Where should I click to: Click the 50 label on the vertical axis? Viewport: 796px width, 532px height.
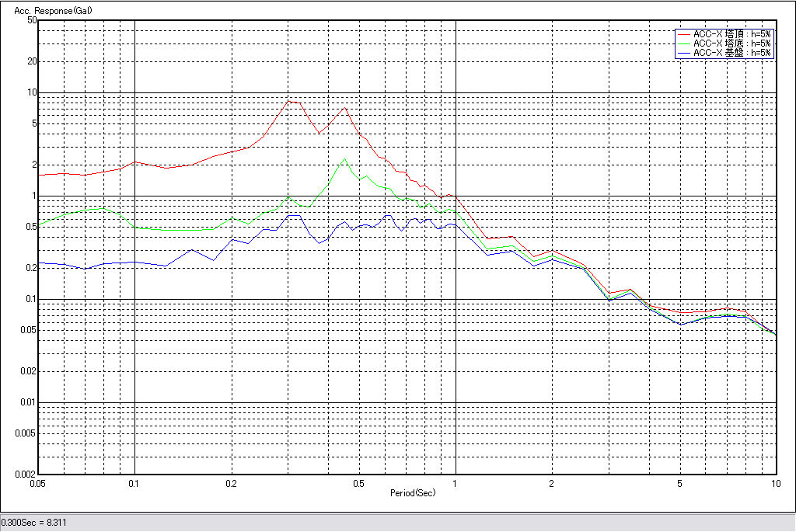(32, 20)
